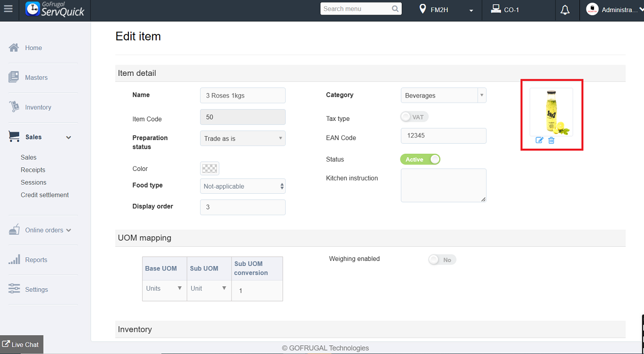This screenshot has height=354, width=644.
Task: Open the Live Chat button
Action: click(x=21, y=344)
